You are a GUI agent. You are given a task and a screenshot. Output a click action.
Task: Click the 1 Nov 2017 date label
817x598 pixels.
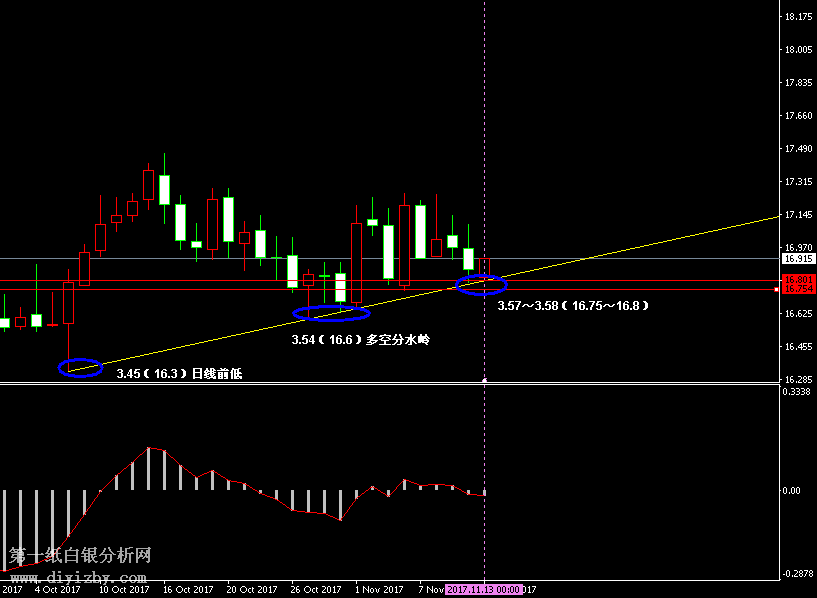(x=379, y=590)
